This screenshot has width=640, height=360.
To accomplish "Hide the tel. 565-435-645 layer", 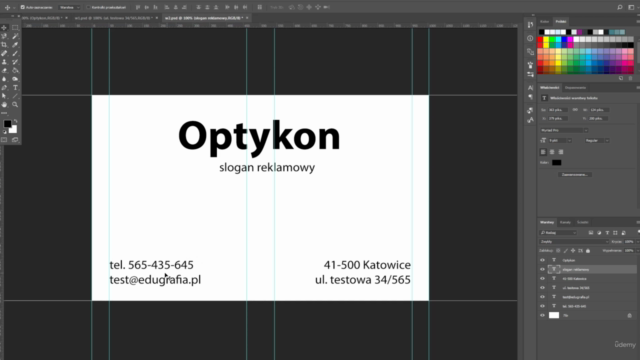I will pyautogui.click(x=542, y=306).
